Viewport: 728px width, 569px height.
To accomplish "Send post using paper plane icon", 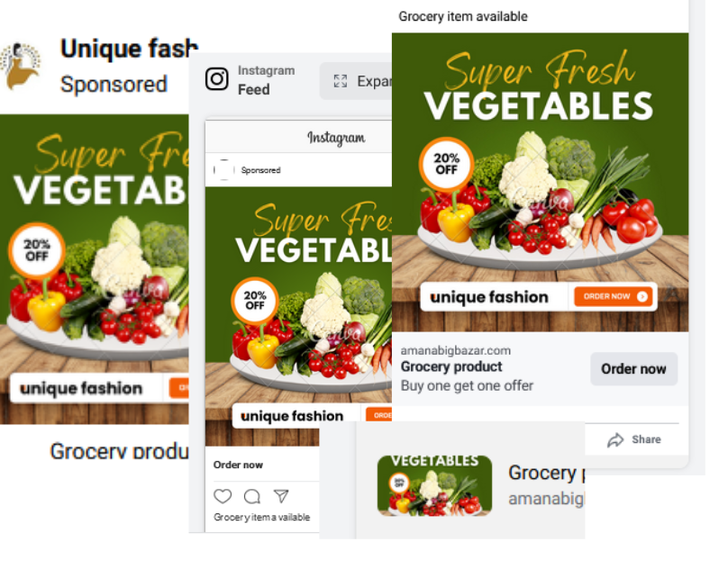I will [281, 496].
